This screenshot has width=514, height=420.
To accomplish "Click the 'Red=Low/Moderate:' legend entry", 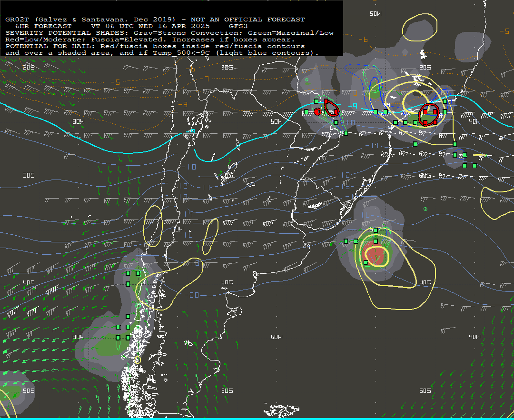I will pyautogui.click(x=46, y=40).
